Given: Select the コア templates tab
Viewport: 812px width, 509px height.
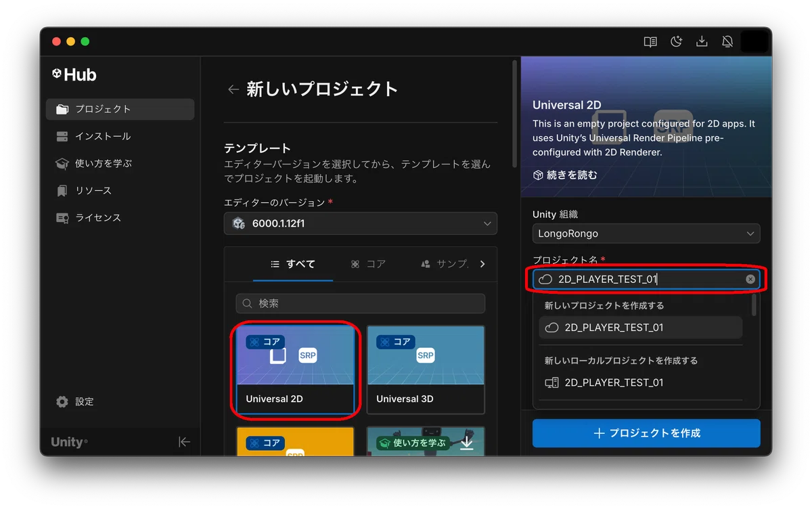Looking at the screenshot, I should (x=369, y=264).
